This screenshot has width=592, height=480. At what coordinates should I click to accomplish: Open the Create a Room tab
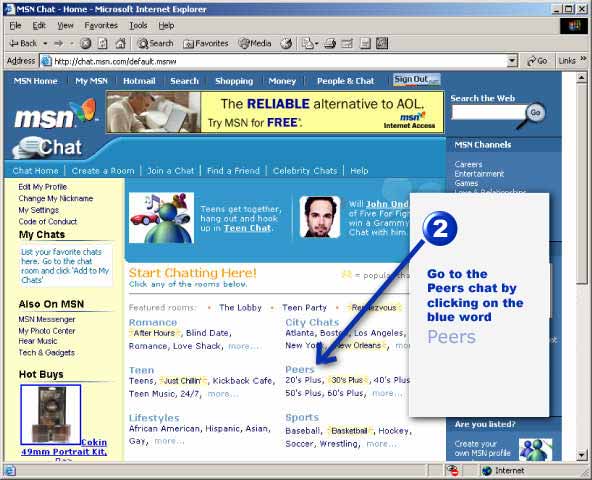coord(103,171)
